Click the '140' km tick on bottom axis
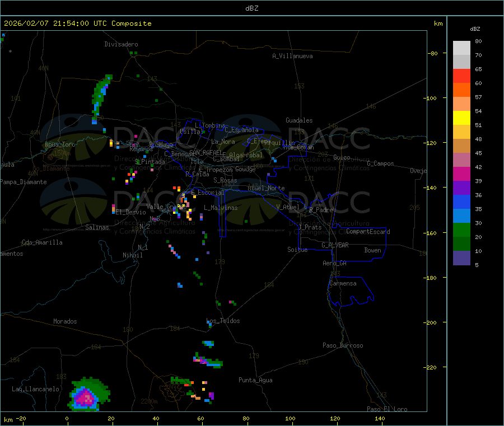Screen dimensions: 504x426 380,418
